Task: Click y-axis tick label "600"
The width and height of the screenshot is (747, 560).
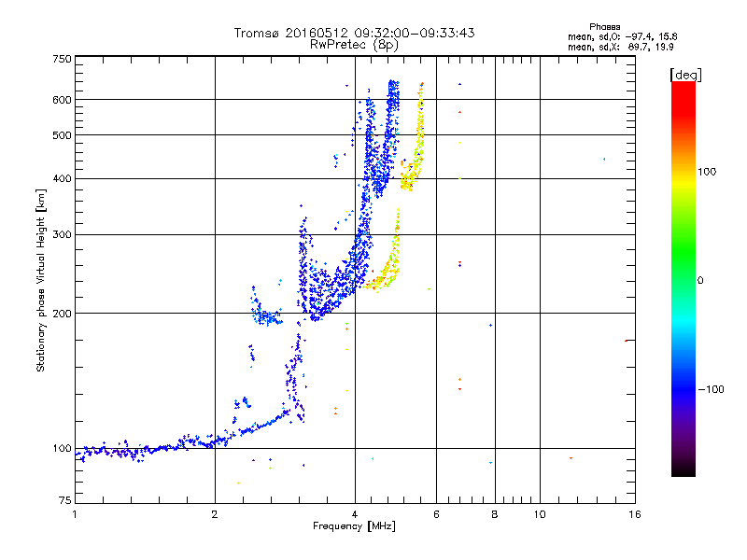Action: pos(62,100)
